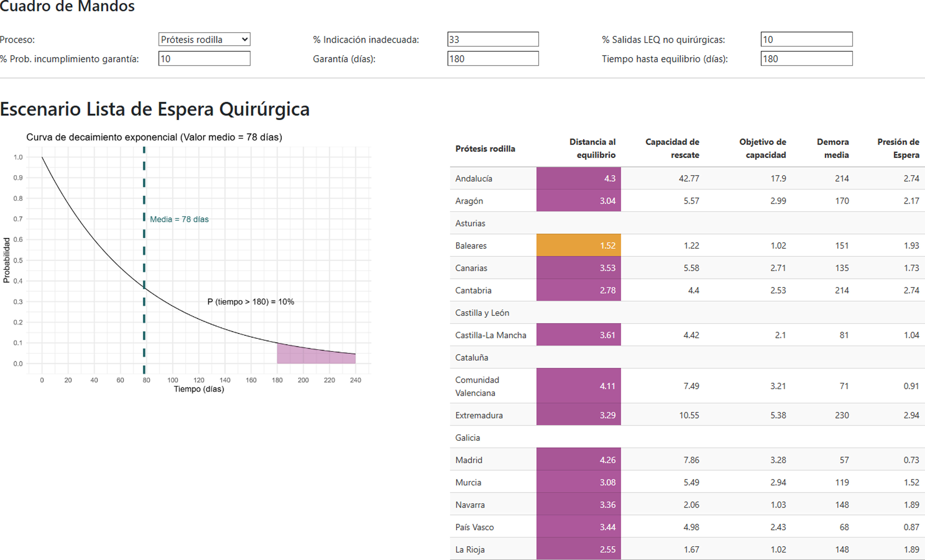
Task: Click the shaded purple area in chart
Action: pyautogui.click(x=308, y=357)
